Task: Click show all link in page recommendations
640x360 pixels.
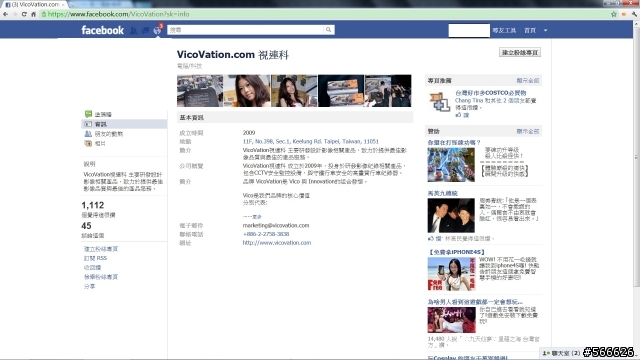Action: click(x=528, y=80)
